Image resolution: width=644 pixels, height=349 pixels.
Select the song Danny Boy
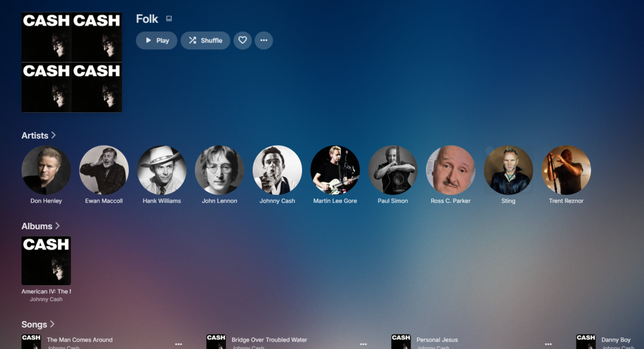(616, 340)
